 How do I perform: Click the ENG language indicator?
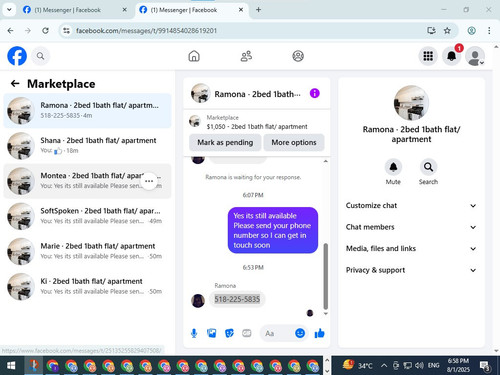pyautogui.click(x=433, y=366)
